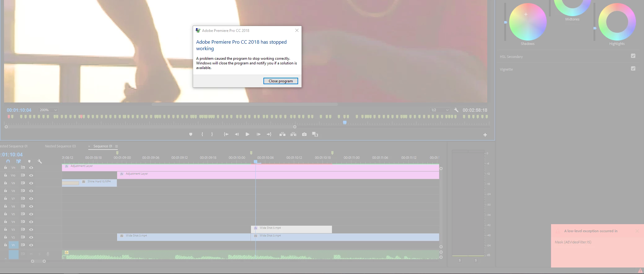This screenshot has height=274, width=644.
Task: Click the Highlights color wheel
Action: click(x=617, y=22)
